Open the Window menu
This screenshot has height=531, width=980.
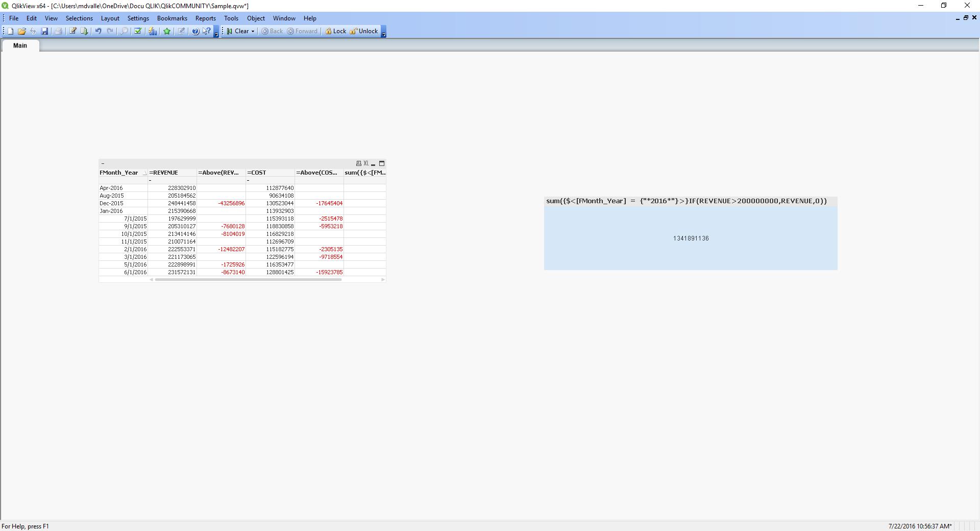coord(284,18)
